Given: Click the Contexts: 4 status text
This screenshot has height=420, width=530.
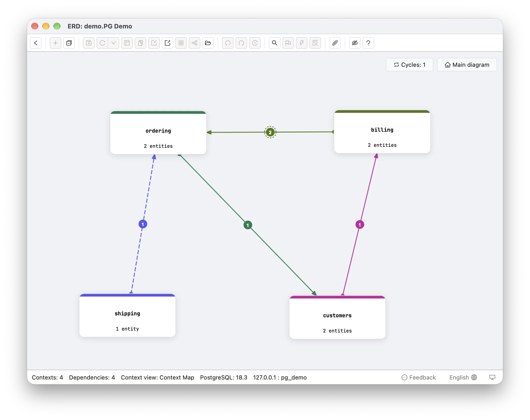Looking at the screenshot, I should coord(48,377).
